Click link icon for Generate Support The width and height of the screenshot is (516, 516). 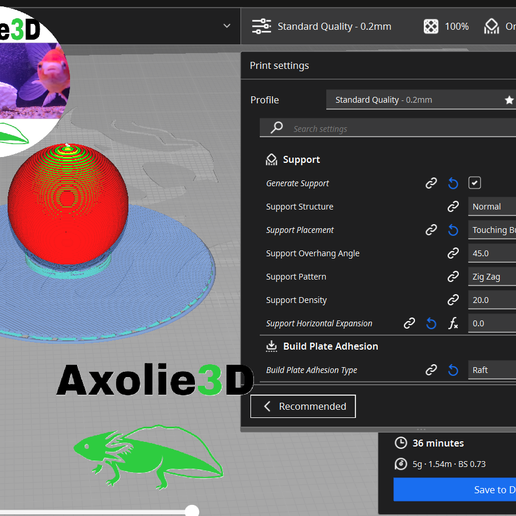tap(431, 183)
